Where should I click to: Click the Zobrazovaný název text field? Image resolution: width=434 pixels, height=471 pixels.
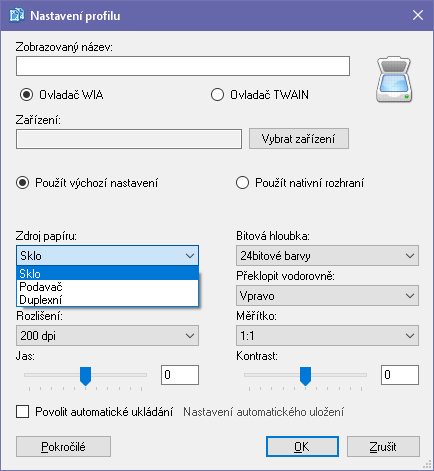point(183,66)
